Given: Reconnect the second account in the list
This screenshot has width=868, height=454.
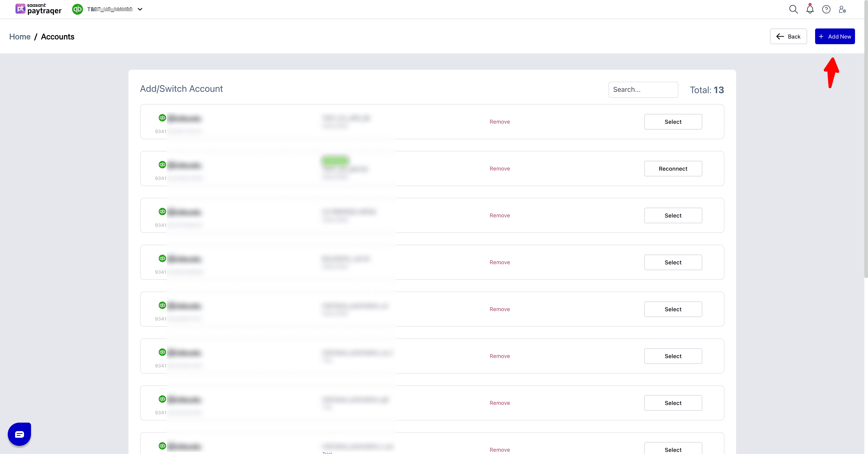Looking at the screenshot, I should [673, 168].
